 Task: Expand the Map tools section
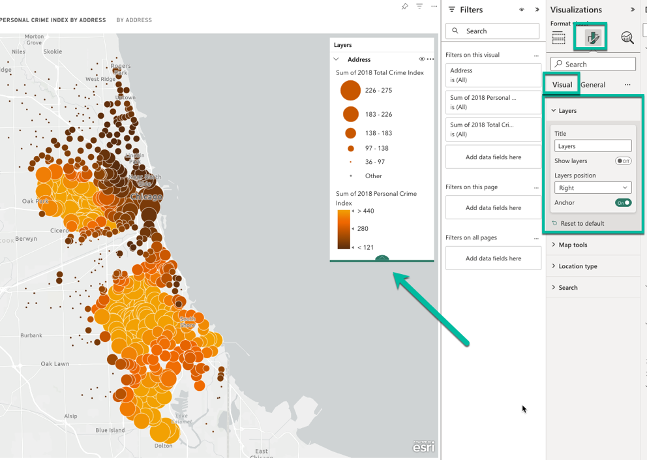[x=573, y=245]
